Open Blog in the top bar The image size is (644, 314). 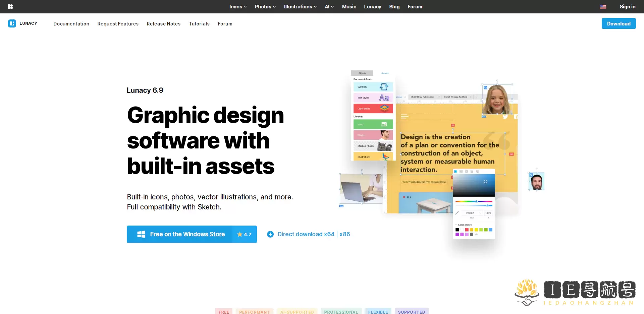pos(394,7)
